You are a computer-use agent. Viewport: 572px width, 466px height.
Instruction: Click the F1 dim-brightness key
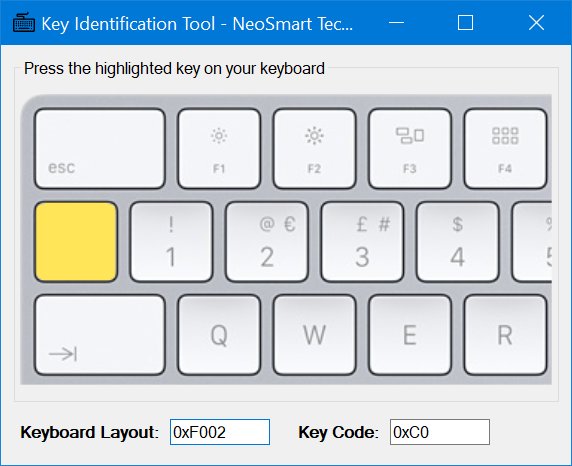pos(219,149)
